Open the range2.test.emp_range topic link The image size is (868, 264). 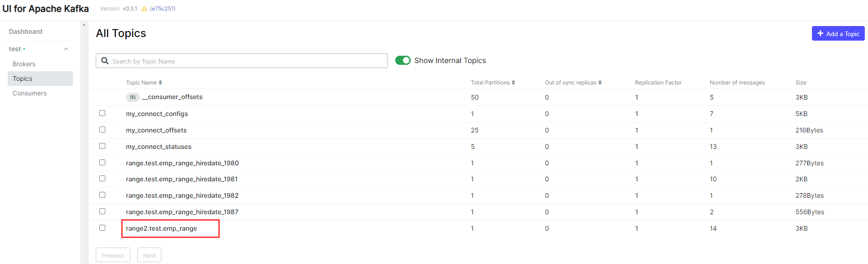coord(161,228)
